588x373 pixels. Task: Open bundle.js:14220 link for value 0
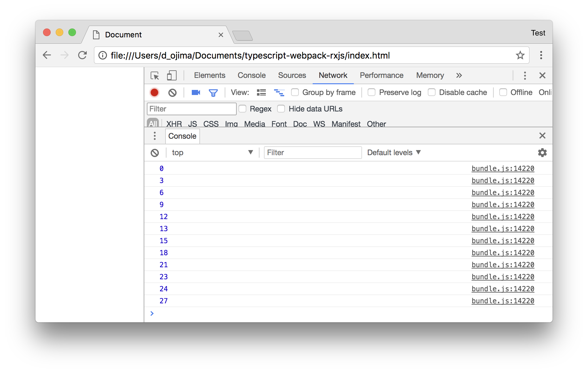(503, 168)
